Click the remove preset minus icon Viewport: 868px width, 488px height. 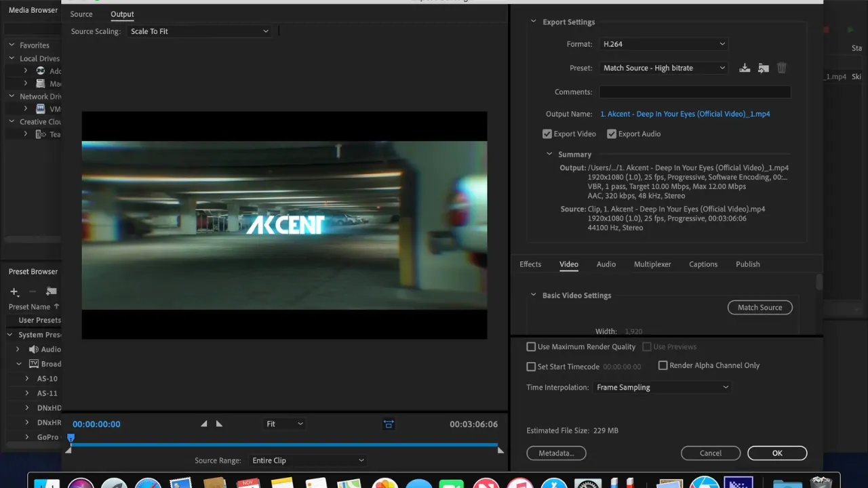tap(32, 291)
